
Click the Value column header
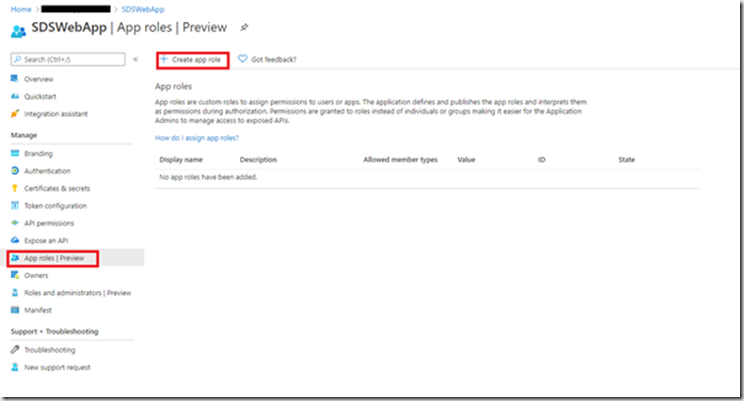tap(466, 159)
